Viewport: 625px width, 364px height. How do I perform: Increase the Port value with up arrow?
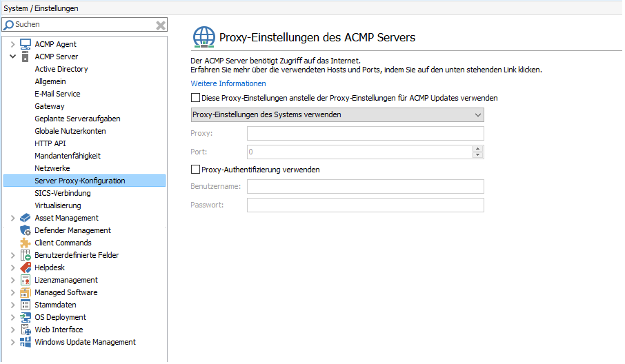pyautogui.click(x=477, y=149)
